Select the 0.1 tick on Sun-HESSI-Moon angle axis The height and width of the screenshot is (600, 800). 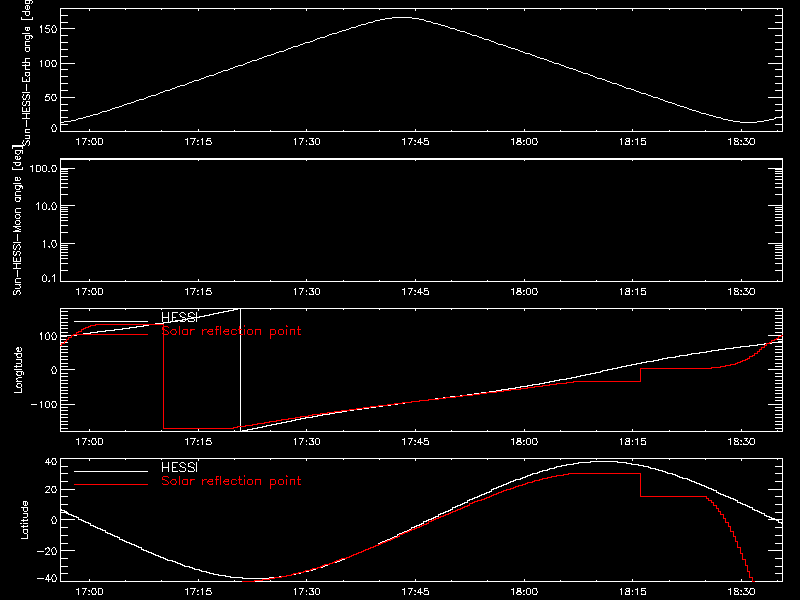point(49,278)
